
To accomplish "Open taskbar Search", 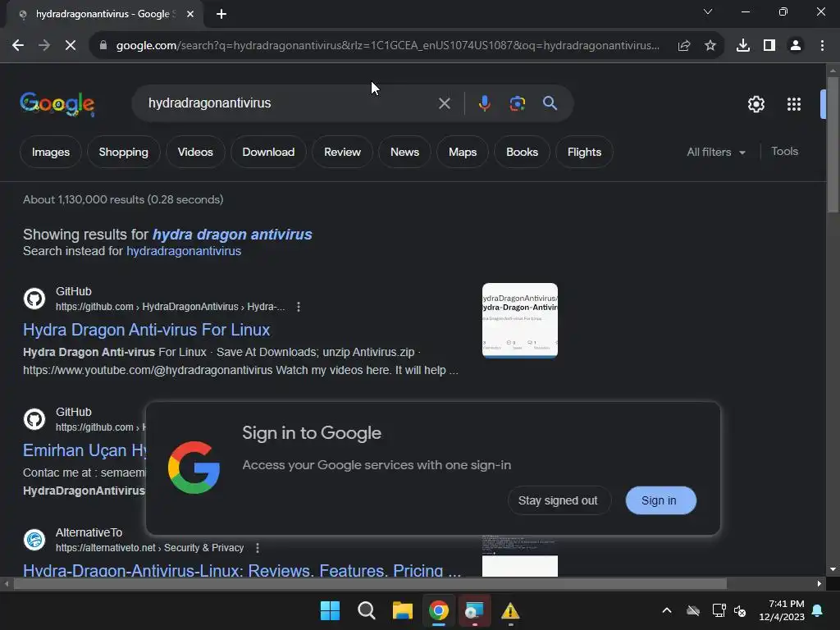I will (x=367, y=610).
